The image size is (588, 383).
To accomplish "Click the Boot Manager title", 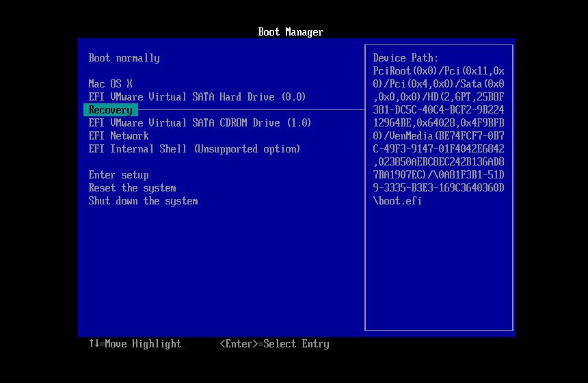I will (291, 32).
